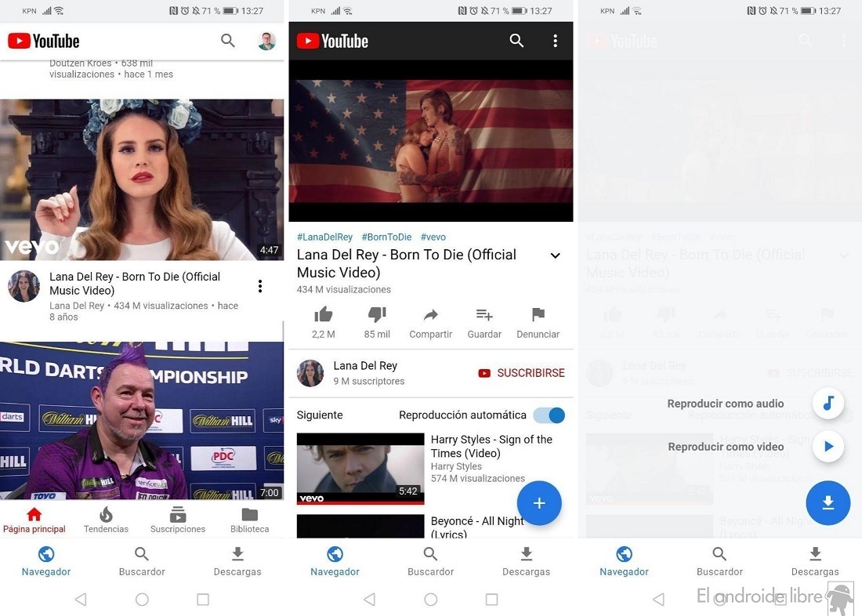
Task: Tap the Android recents square in the left screen
Action: coord(203,599)
